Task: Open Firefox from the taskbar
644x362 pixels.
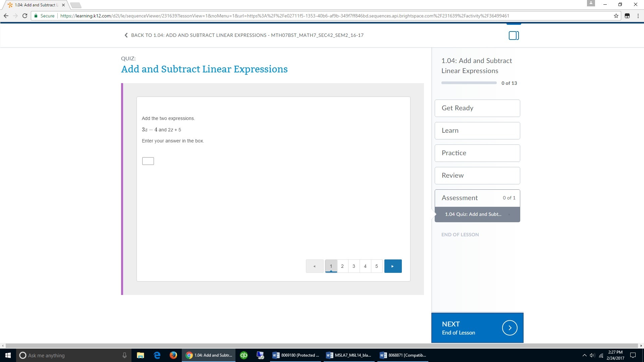Action: pos(173,355)
